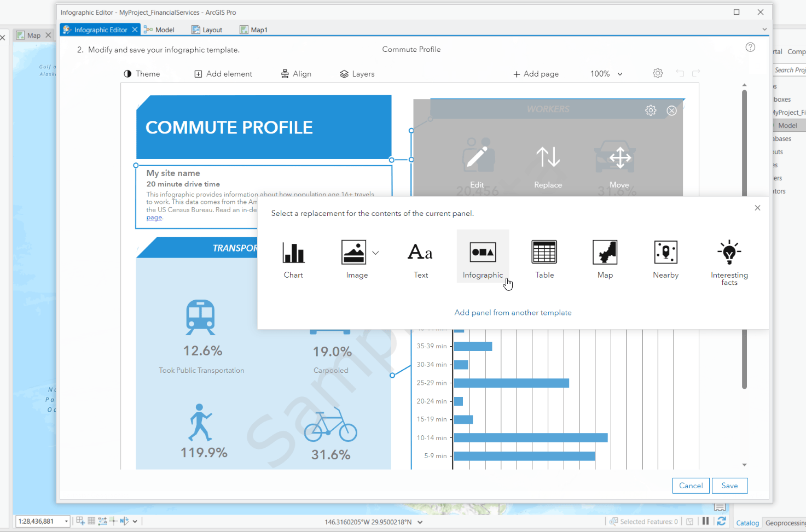Click the Edit pencil on the Workers panel
This screenshot has height=532, width=806.
(x=477, y=159)
